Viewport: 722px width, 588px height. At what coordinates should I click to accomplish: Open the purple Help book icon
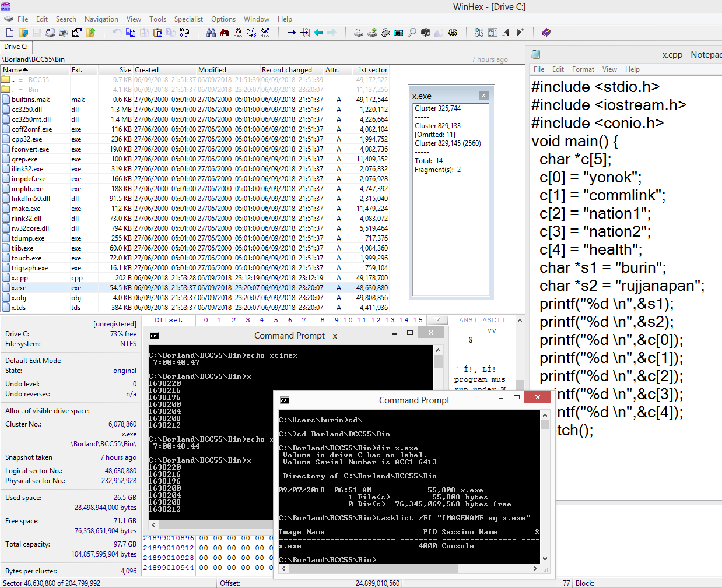(546, 33)
